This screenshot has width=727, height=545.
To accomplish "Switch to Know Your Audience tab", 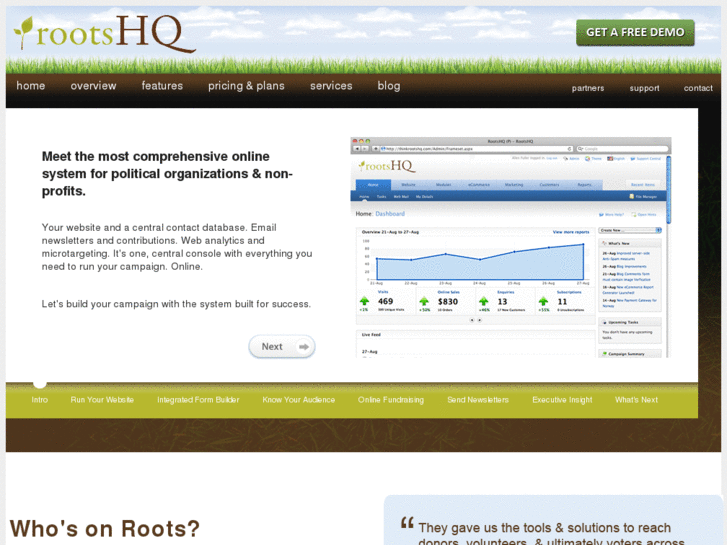I will click(299, 400).
